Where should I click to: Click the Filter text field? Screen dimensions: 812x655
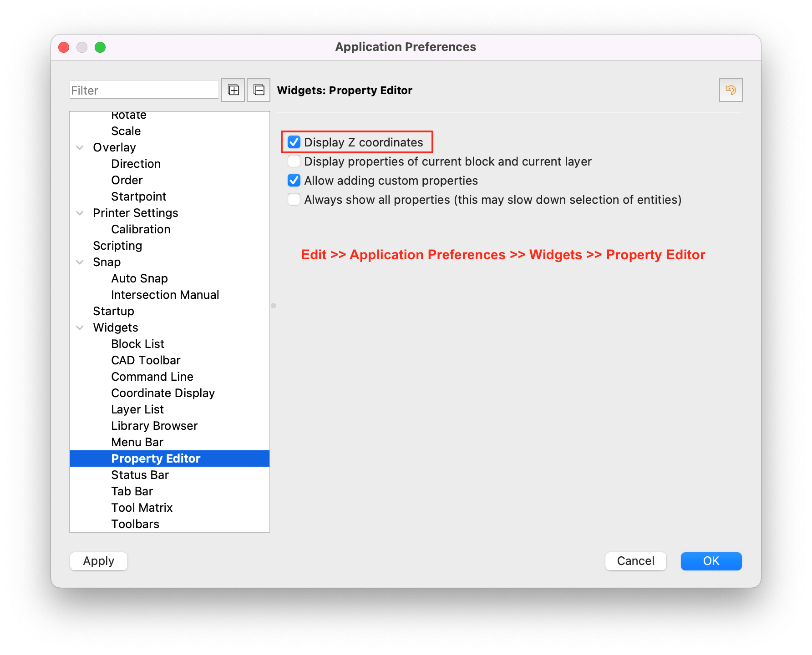click(144, 90)
